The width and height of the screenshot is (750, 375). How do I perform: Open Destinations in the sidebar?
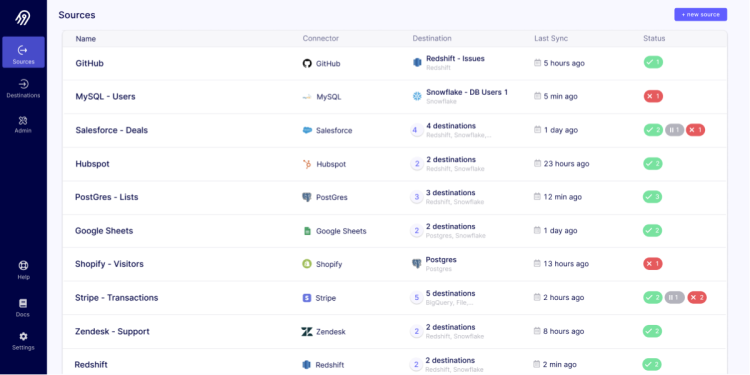(23, 89)
